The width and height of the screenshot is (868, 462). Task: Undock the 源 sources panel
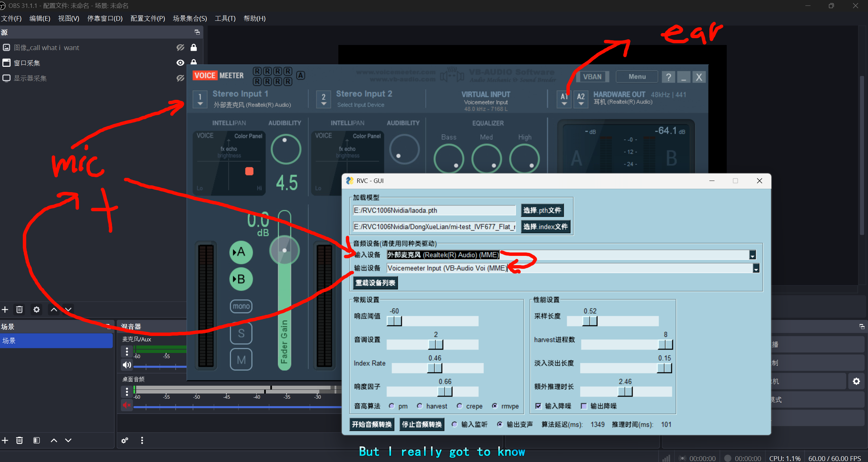pos(197,32)
